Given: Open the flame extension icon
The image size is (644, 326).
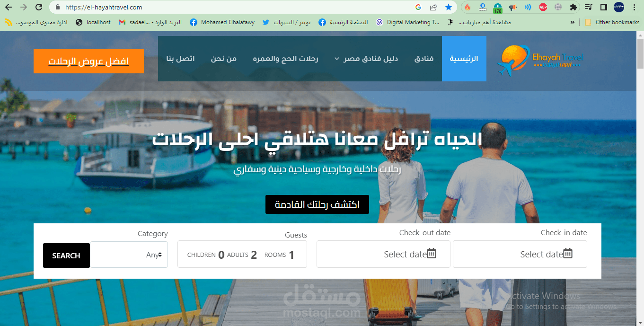Looking at the screenshot, I should tap(468, 7).
